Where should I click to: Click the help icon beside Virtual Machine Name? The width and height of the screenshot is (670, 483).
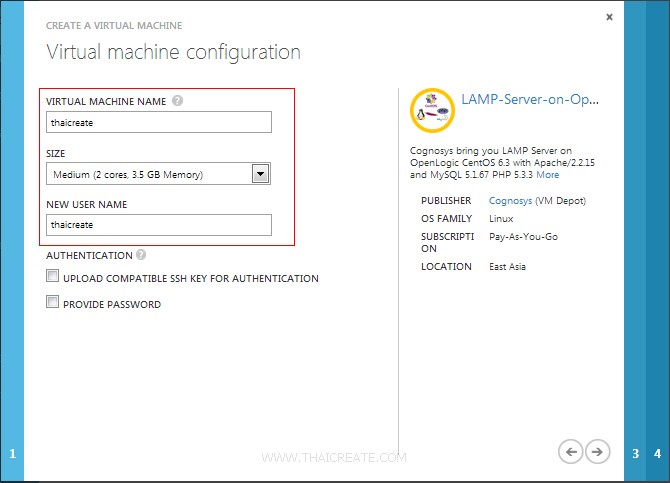177,101
